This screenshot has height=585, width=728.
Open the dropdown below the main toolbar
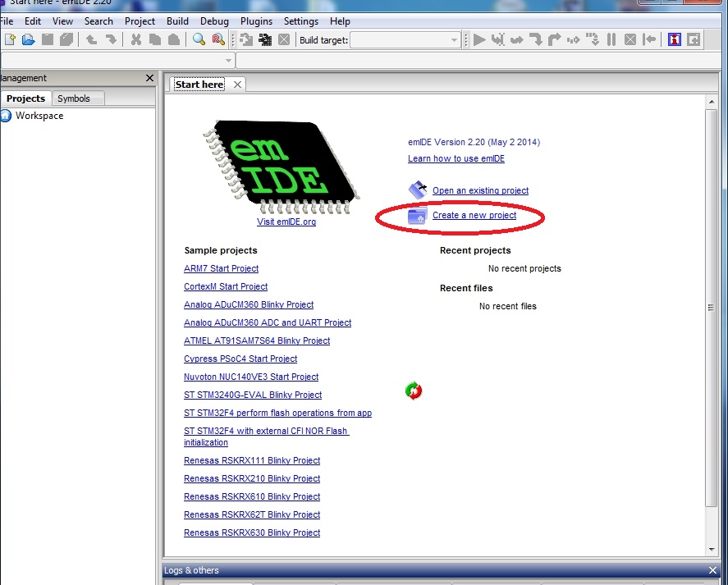(x=229, y=61)
